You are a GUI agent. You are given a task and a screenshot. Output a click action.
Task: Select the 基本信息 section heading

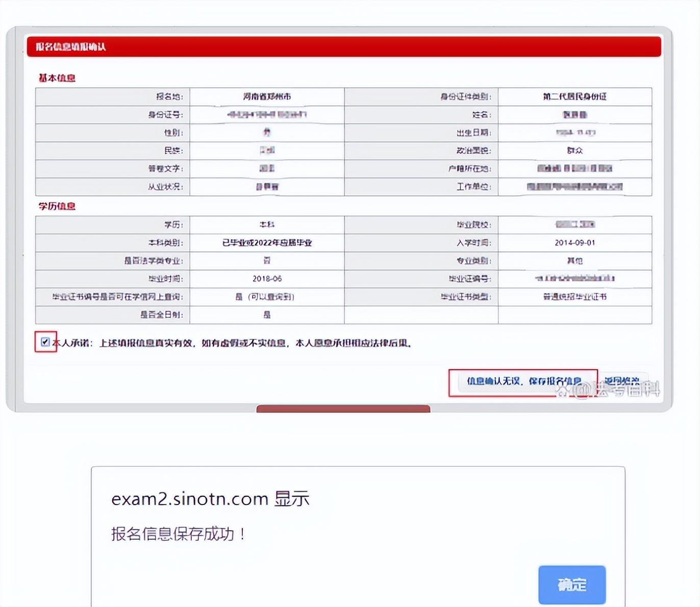click(x=57, y=78)
